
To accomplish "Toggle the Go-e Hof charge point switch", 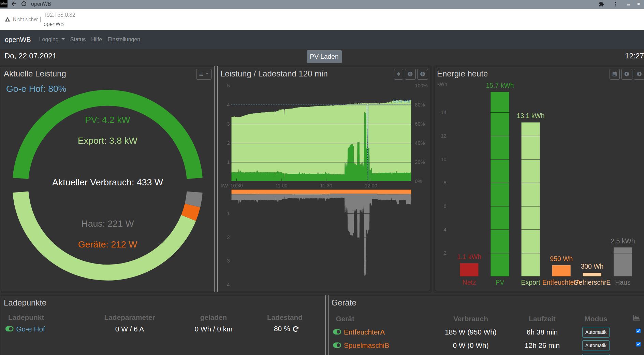I will coord(9,329).
